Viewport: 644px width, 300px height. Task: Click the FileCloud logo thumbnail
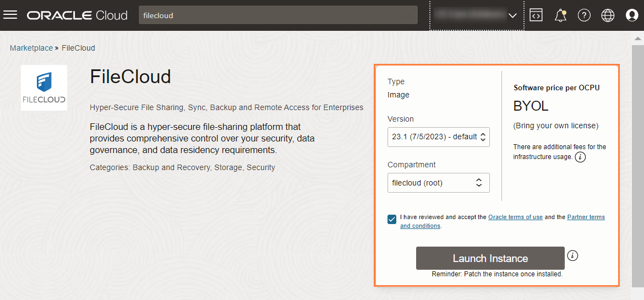coord(44,88)
